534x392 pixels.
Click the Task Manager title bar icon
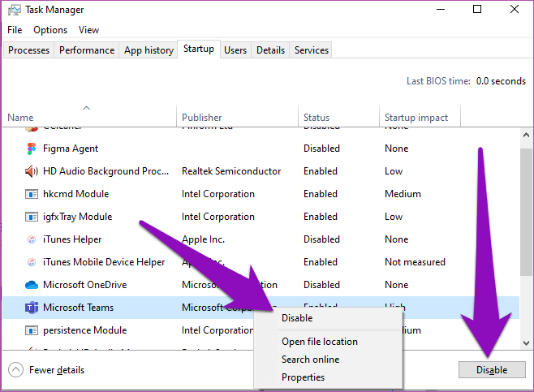tap(15, 11)
